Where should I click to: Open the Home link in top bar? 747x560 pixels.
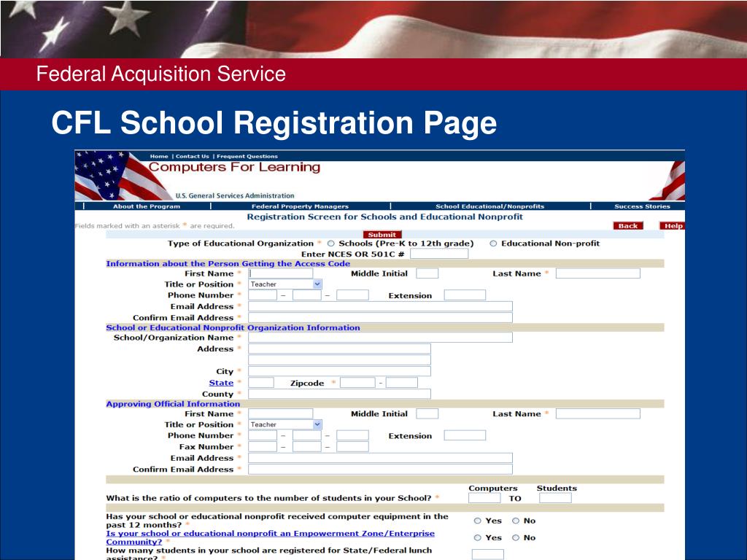159,156
